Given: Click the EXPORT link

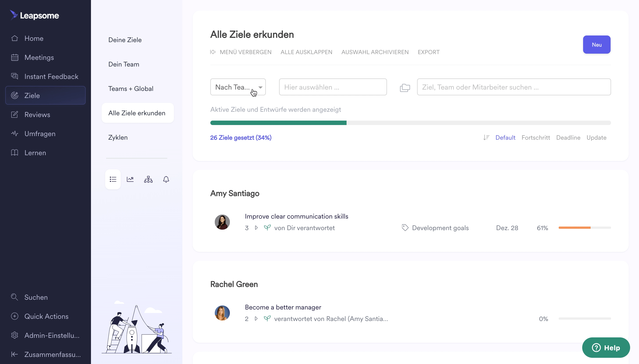Looking at the screenshot, I should 428,52.
